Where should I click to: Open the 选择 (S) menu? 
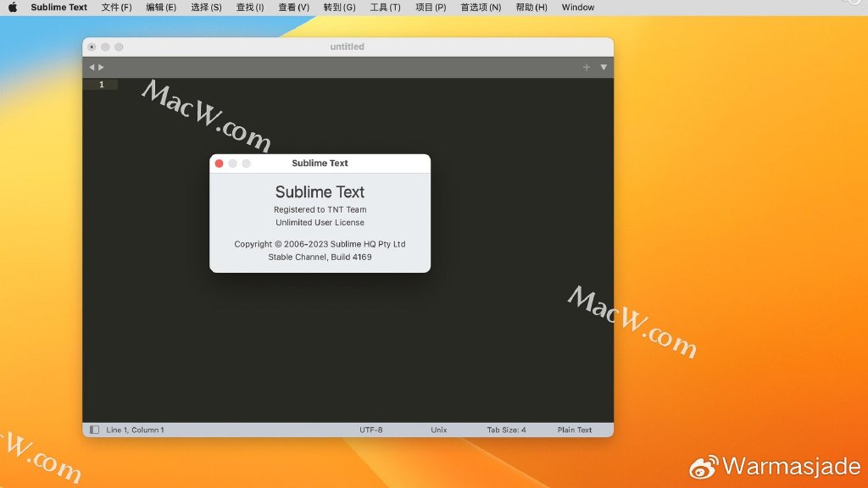click(206, 7)
